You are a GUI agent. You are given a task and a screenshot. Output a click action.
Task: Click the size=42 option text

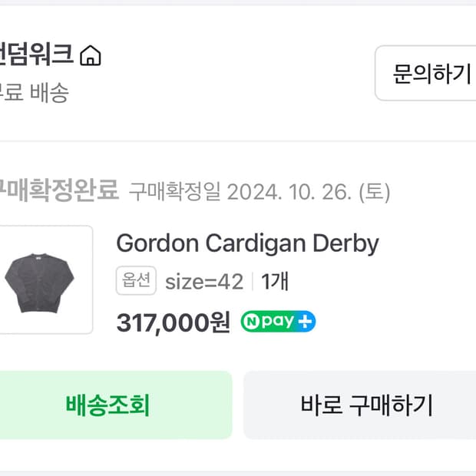(204, 282)
